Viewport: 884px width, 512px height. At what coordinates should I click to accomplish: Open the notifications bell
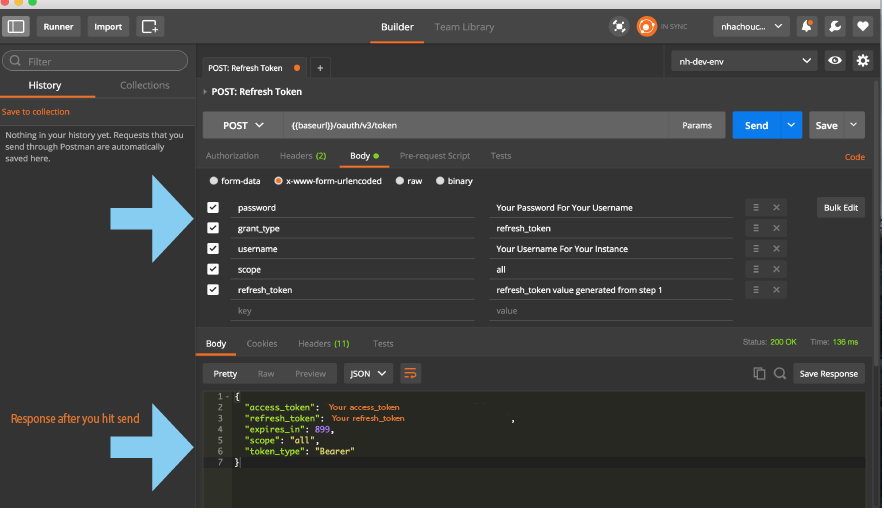(x=808, y=26)
